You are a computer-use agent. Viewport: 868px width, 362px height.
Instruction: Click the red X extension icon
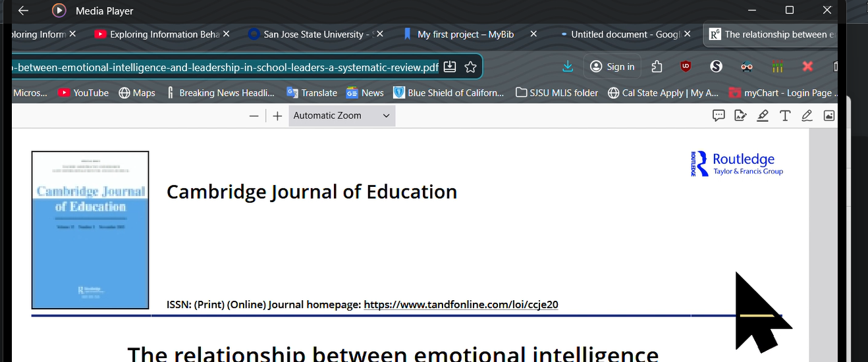point(807,66)
